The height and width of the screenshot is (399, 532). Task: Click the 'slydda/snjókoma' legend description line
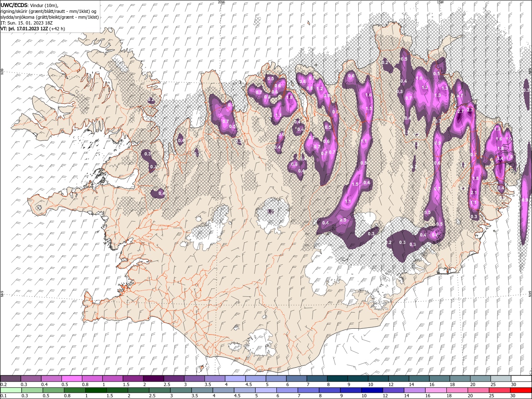coord(49,17)
